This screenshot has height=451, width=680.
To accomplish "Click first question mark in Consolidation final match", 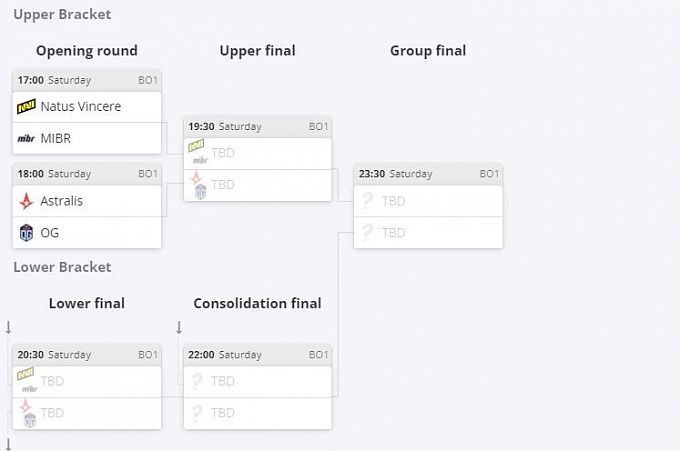I will [197, 381].
